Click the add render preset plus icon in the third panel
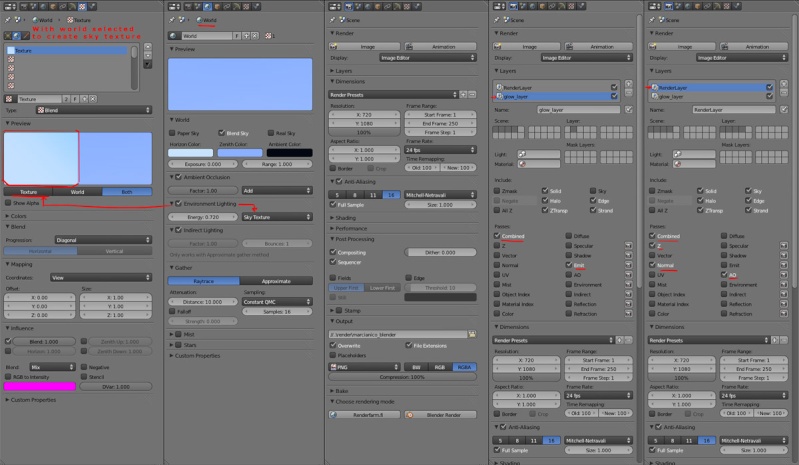Screen dimensions: 799x465 (463, 95)
